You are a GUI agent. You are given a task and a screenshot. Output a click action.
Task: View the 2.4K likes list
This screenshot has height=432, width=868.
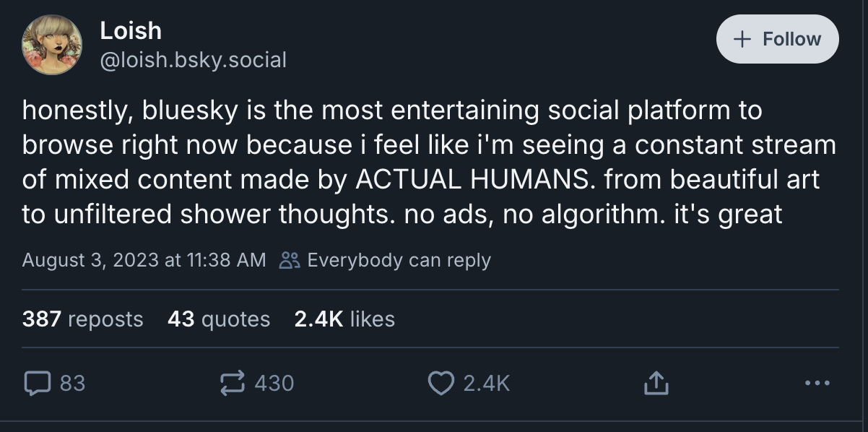344,319
